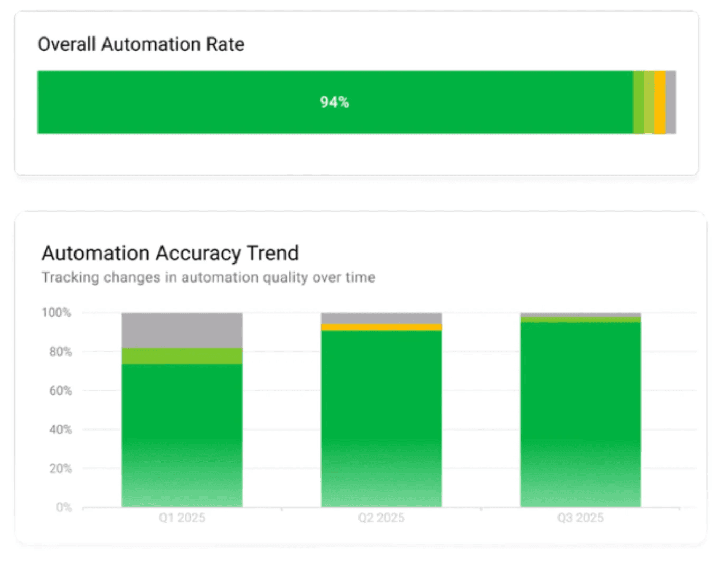
Task: Select the Q1 2025 column
Action: coord(182,433)
